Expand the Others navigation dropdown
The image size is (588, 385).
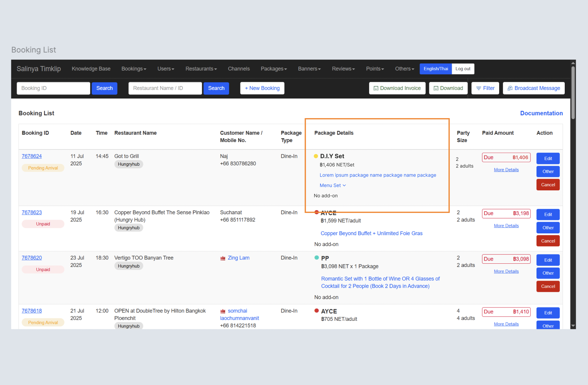404,69
